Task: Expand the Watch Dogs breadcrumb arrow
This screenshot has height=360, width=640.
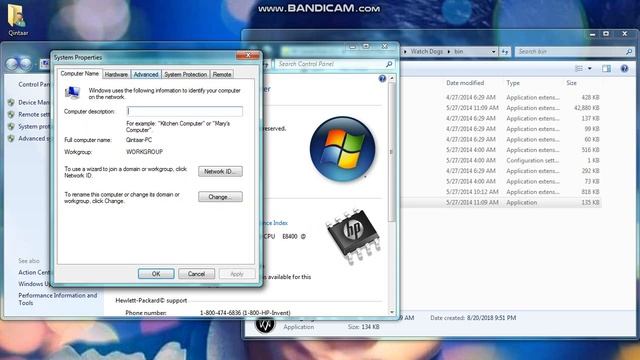Action: pyautogui.click(x=449, y=52)
